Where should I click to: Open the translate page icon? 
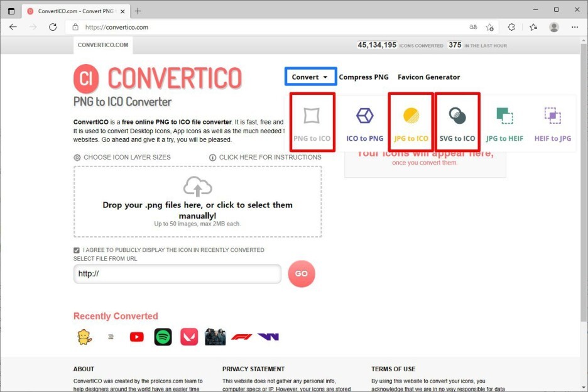(473, 27)
